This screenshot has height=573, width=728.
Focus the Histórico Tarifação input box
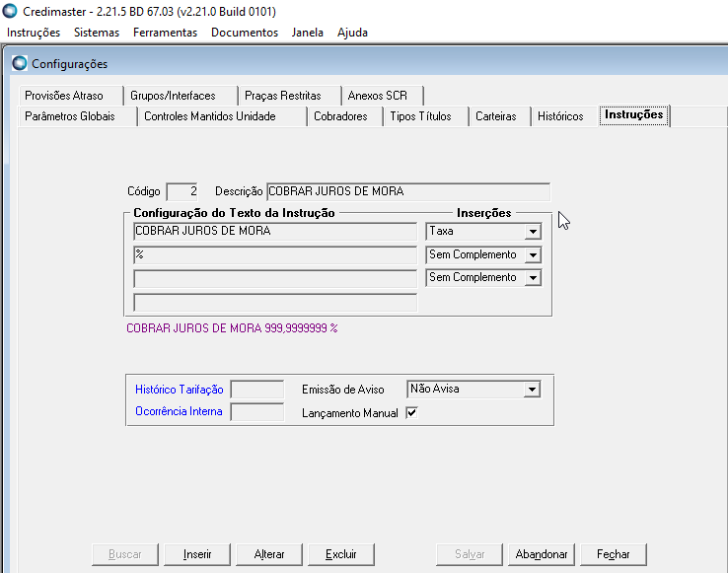click(x=257, y=390)
